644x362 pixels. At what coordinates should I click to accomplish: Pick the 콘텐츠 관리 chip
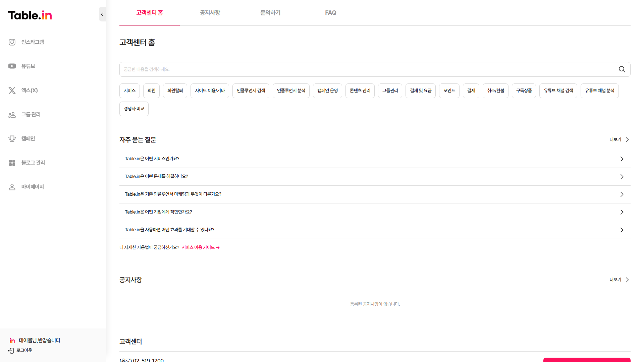click(360, 91)
